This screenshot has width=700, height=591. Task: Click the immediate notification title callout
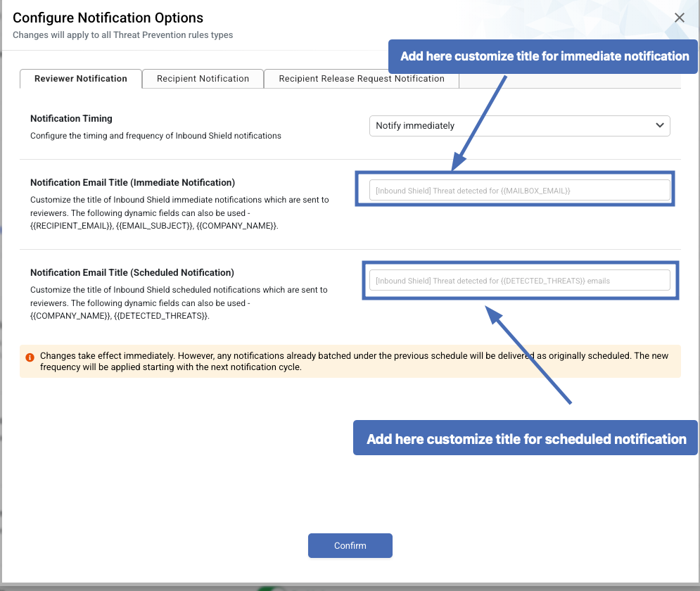[x=543, y=56]
